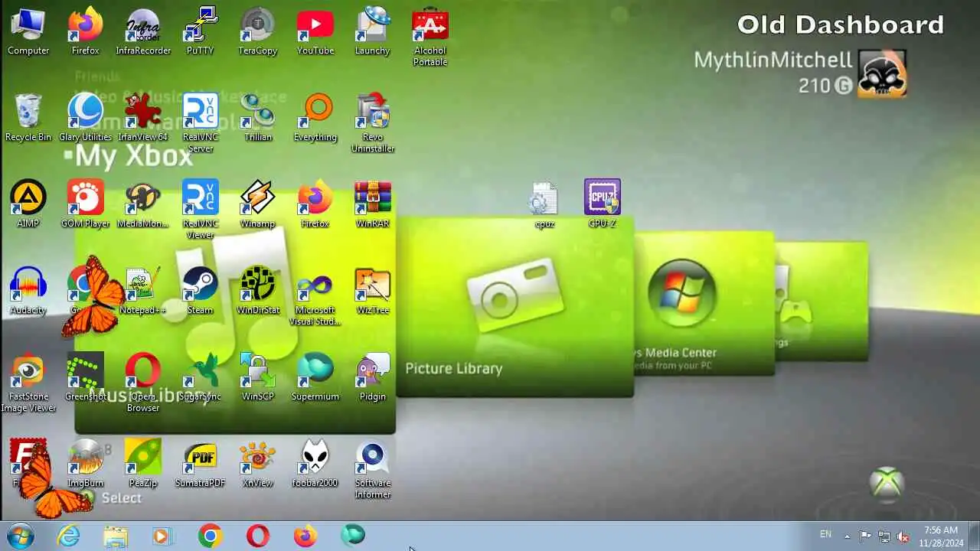Launch Internet Explorer from the taskbar
980x551 pixels.
[x=69, y=536]
